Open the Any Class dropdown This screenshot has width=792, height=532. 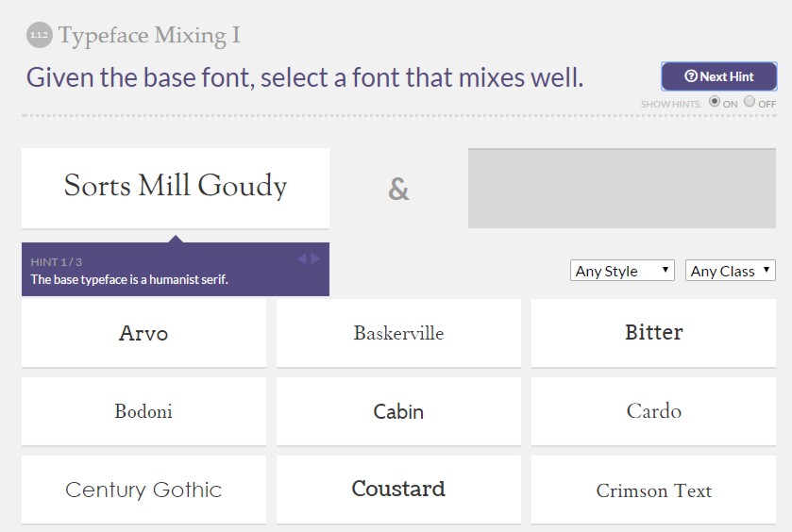tap(731, 271)
